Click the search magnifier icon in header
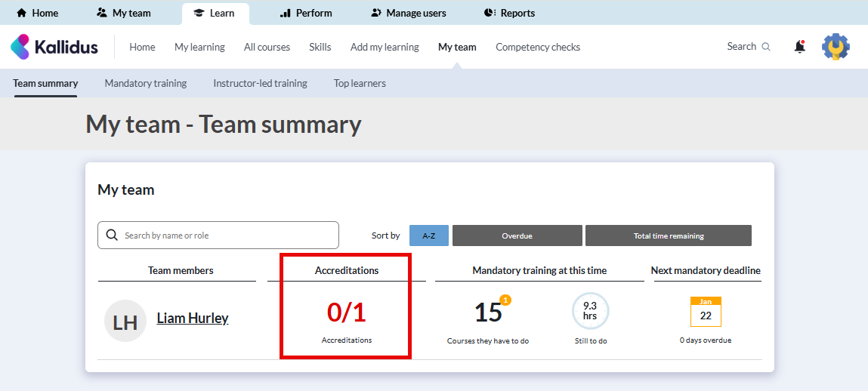868x391 pixels. pyautogui.click(x=766, y=47)
